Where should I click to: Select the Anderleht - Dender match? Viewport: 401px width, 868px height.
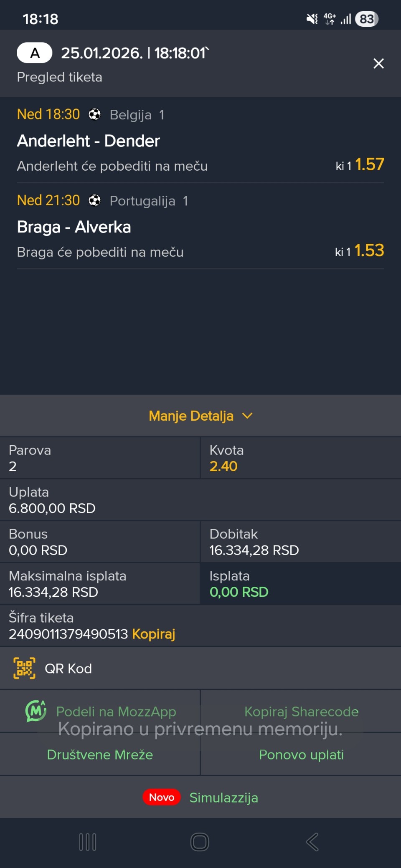click(89, 141)
